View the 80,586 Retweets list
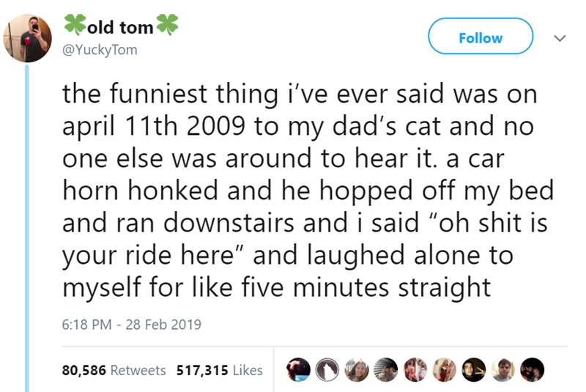Screen dimensions: 586x392 pyautogui.click(x=114, y=370)
